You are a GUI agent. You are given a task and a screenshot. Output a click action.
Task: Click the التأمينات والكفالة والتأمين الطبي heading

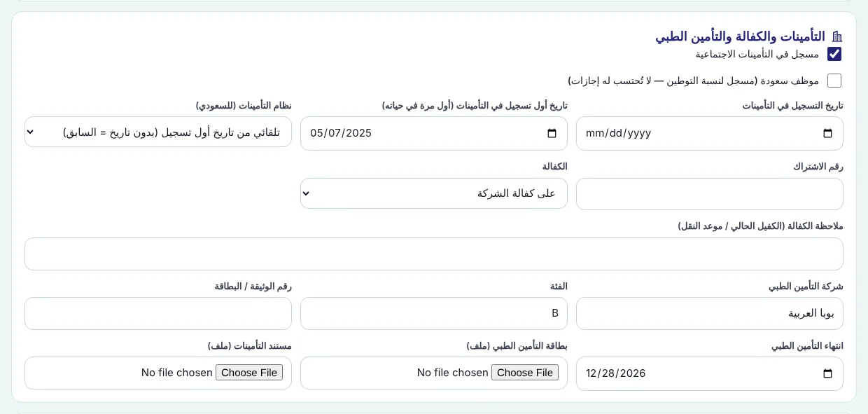741,36
